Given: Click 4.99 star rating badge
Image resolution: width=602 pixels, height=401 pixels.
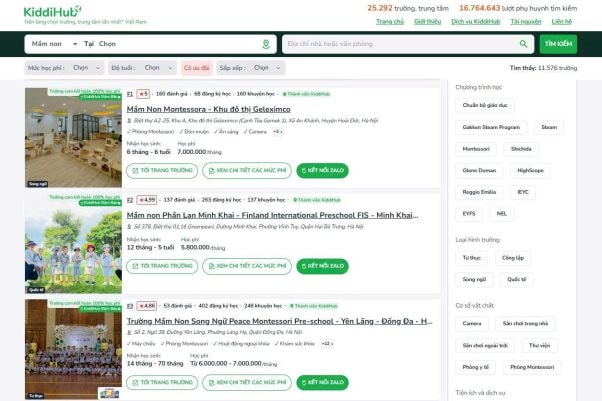Looking at the screenshot, I should tap(147, 200).
